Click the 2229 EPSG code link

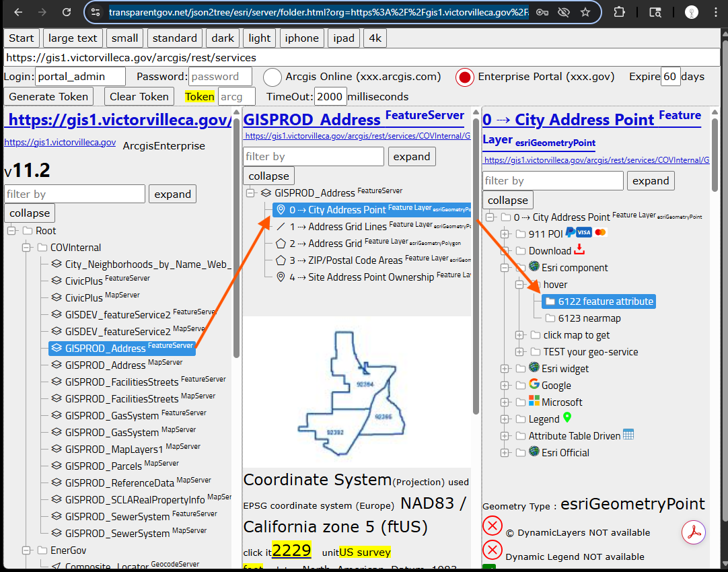coord(291,550)
